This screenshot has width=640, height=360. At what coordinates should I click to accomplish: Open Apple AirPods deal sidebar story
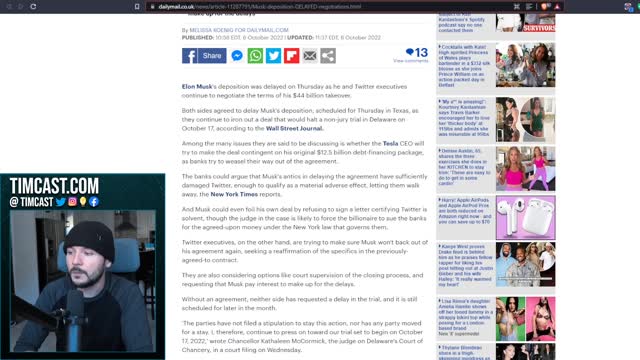[x=464, y=211]
